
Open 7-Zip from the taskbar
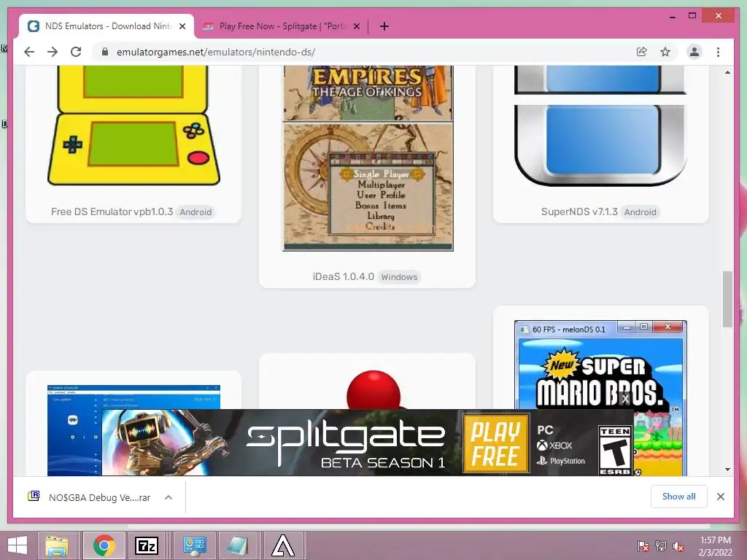147,545
